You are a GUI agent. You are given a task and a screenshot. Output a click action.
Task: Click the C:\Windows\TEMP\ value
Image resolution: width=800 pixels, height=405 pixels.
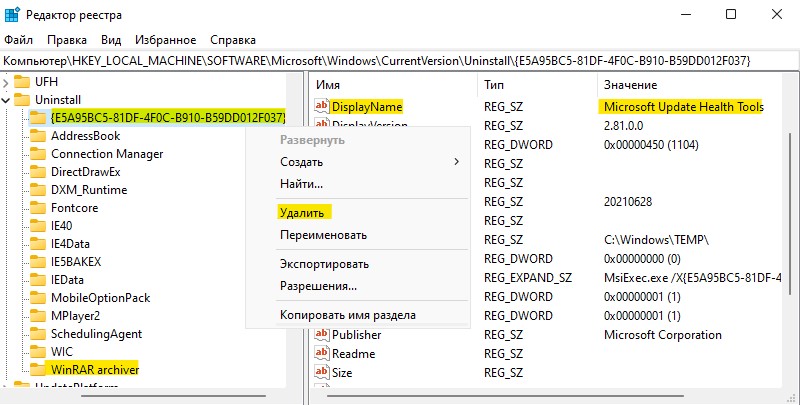pos(656,240)
